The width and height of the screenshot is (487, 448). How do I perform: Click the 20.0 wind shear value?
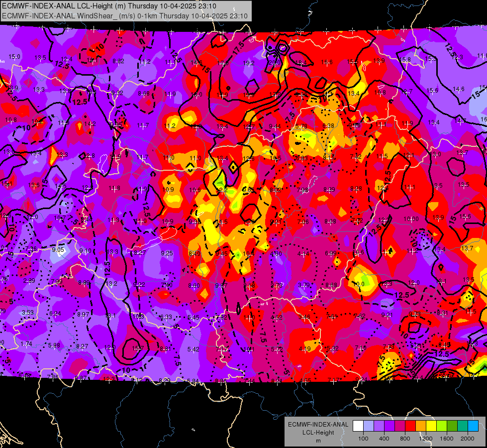[x=274, y=63]
